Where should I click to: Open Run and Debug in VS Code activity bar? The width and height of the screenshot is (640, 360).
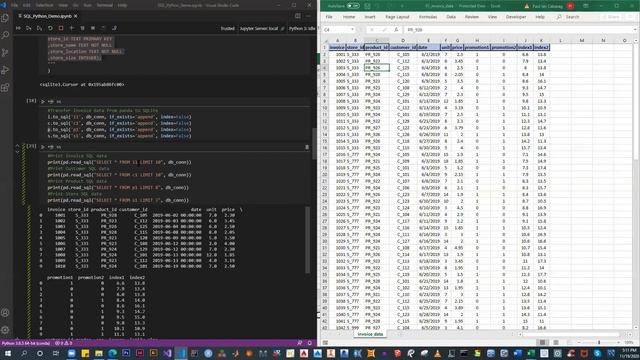tap(5, 70)
